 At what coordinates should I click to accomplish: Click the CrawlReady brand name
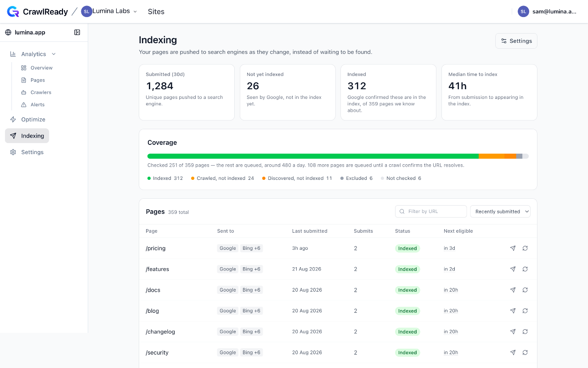click(x=45, y=11)
